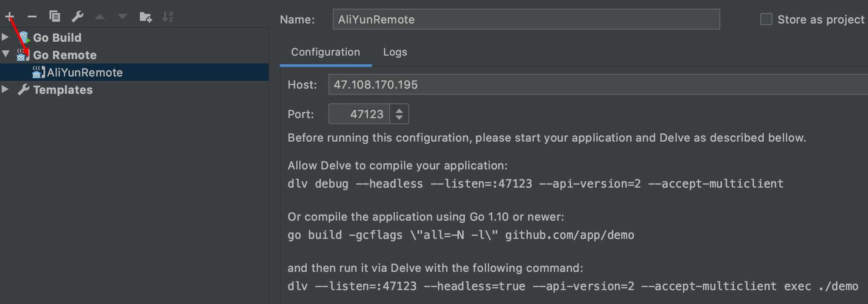Enable the Store as project checkbox
This screenshot has height=304, width=868.
coord(766,20)
